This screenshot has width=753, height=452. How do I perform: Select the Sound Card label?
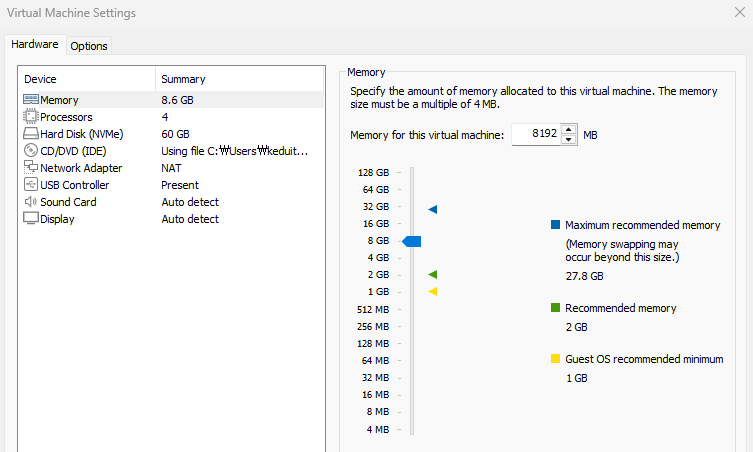[x=68, y=202]
